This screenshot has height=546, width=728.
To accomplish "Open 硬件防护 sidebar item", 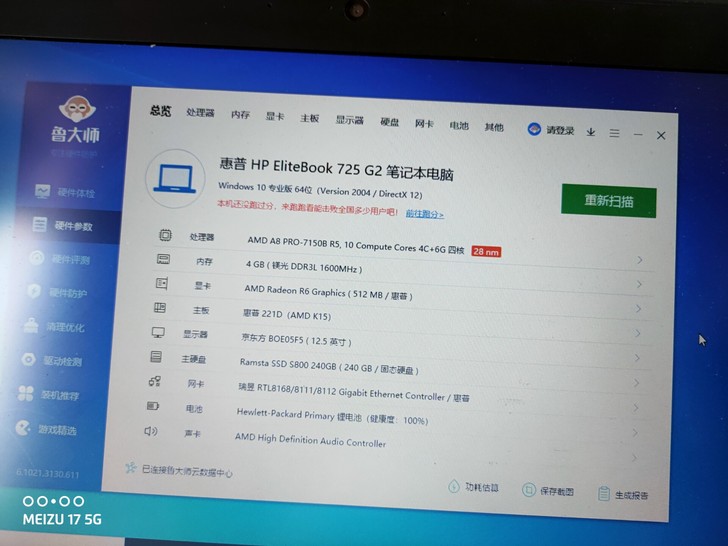I will point(57,292).
